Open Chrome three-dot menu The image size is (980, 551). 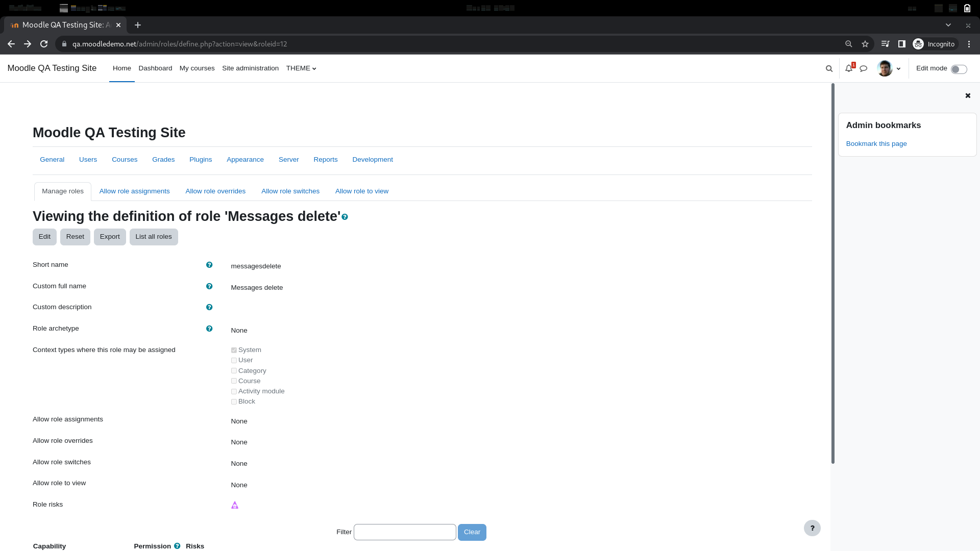coord(969,44)
